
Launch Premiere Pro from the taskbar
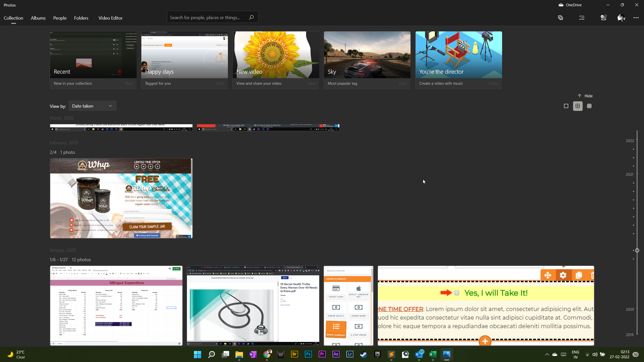(322, 354)
